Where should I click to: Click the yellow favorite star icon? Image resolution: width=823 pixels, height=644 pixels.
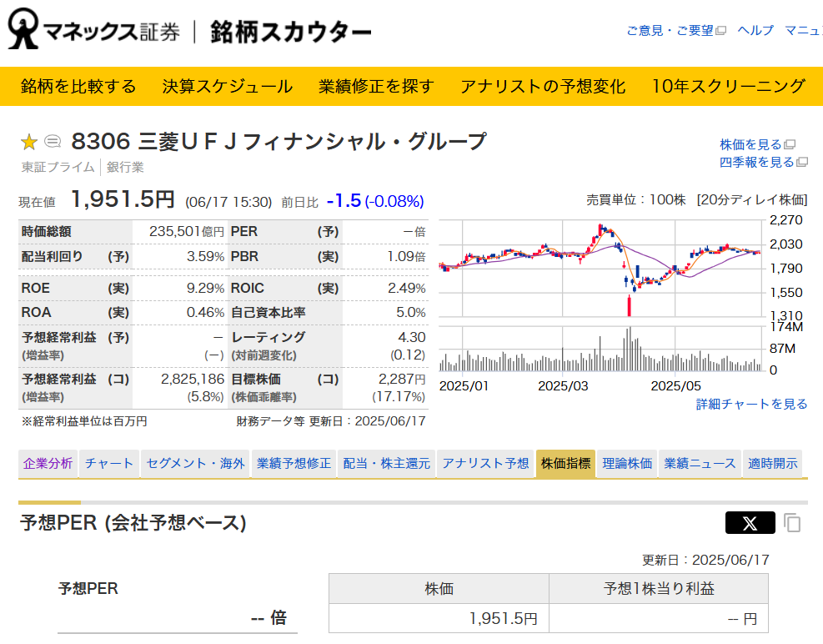[29, 142]
